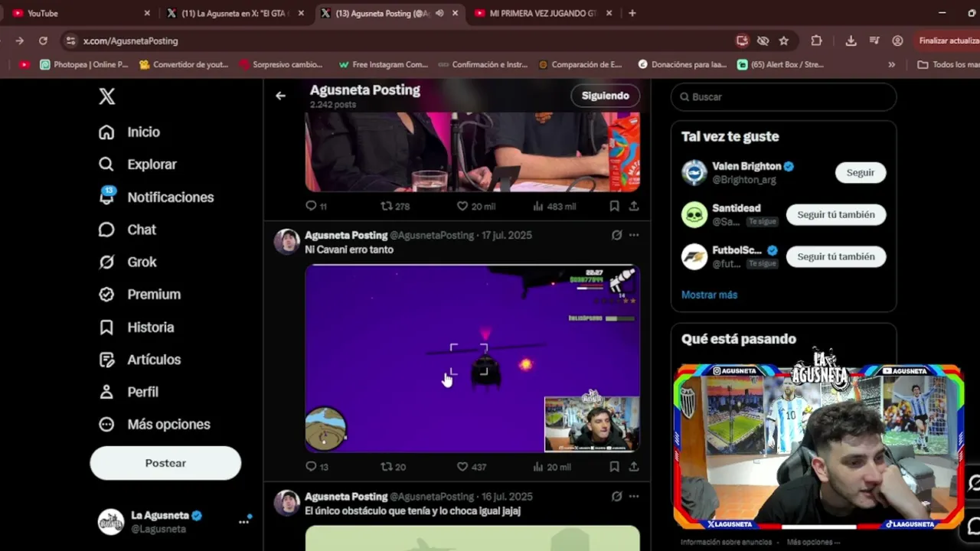This screenshot has width=980, height=551.
Task: Open the Chrome profile icon
Action: (897, 41)
